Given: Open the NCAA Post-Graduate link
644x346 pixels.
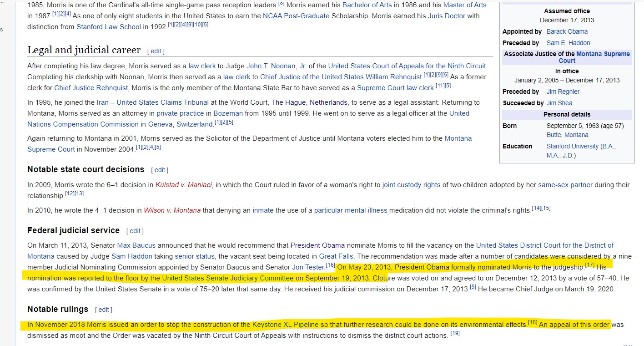Looking at the screenshot, I should point(296,15).
